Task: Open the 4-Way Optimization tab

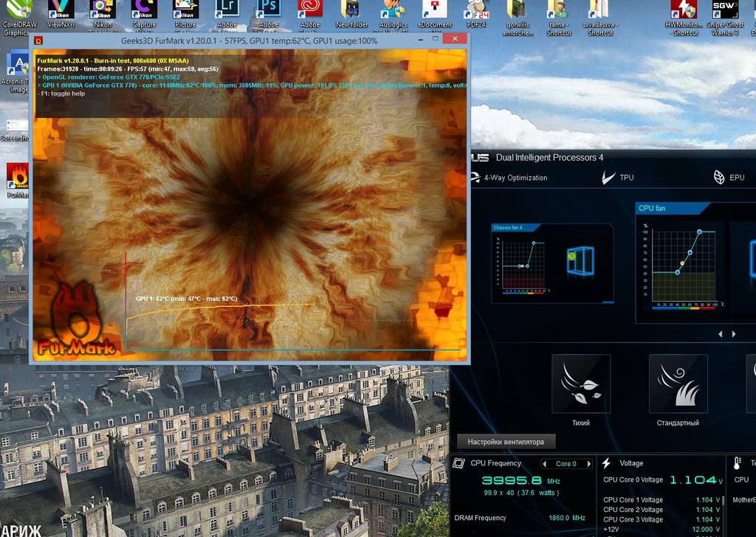Action: click(x=509, y=178)
